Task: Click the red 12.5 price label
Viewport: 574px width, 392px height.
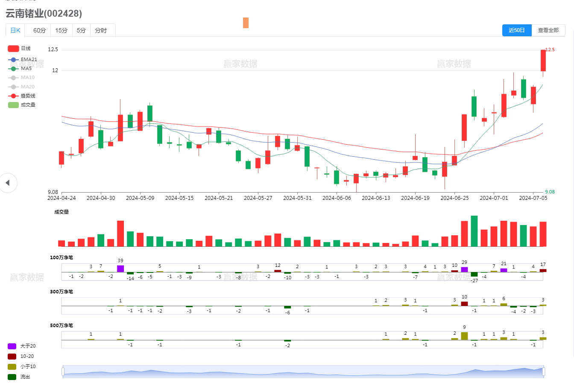Action: click(550, 50)
